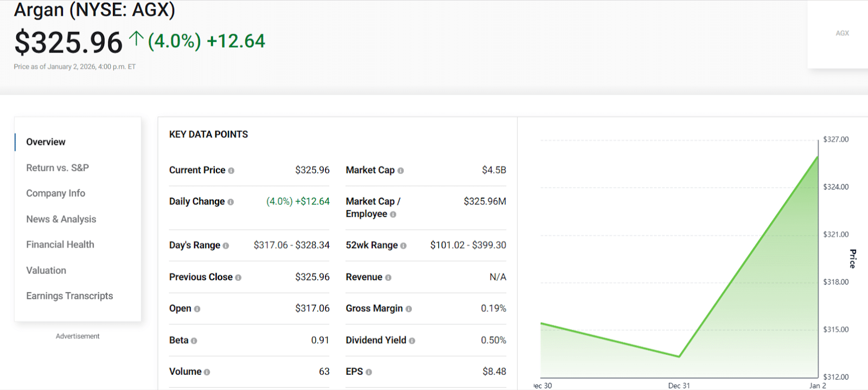Click Market Cap value $4.5B

tap(494, 170)
